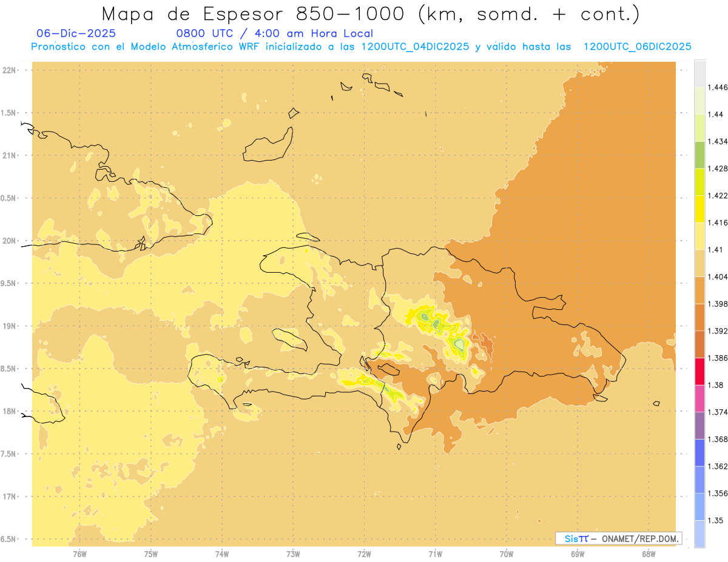Click the '71W' longitude label

coord(435,553)
